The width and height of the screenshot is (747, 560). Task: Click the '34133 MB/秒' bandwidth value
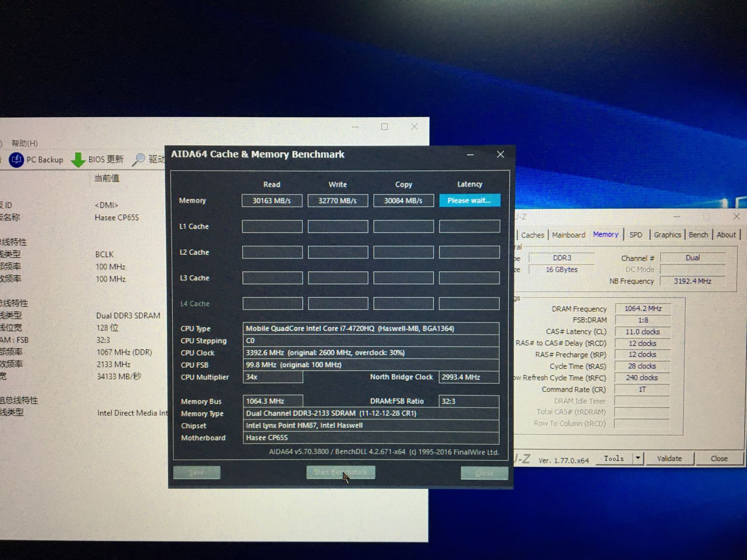(x=119, y=377)
